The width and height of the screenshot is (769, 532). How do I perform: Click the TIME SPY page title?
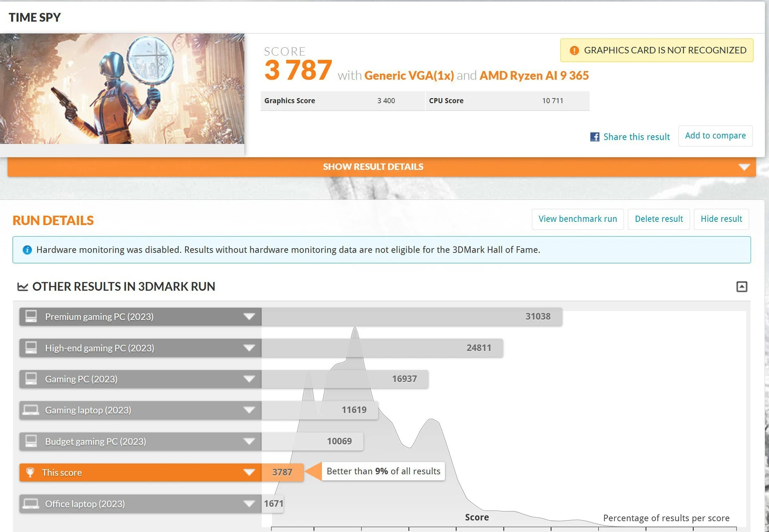click(x=35, y=18)
